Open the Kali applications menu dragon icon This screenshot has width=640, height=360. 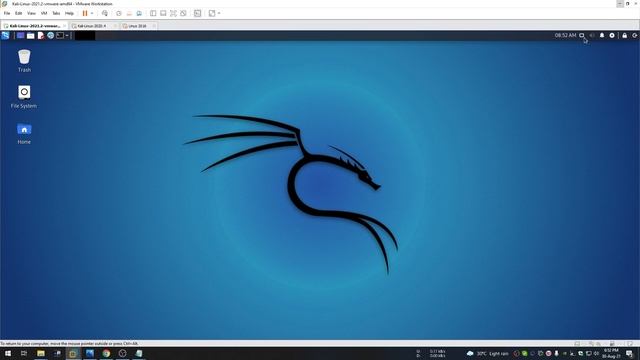tap(5, 36)
